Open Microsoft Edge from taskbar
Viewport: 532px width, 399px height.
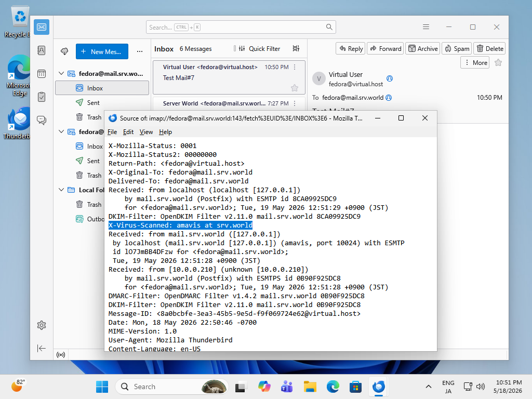333,387
